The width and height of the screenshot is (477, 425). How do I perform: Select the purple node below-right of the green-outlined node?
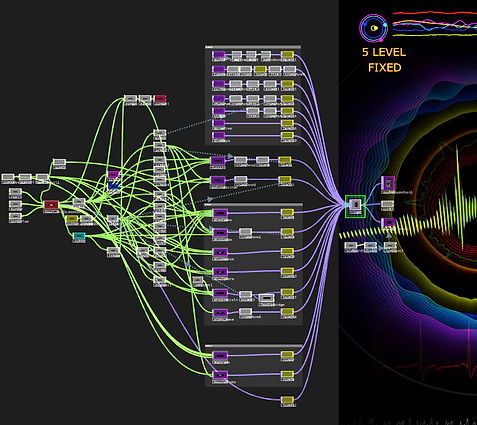[388, 222]
